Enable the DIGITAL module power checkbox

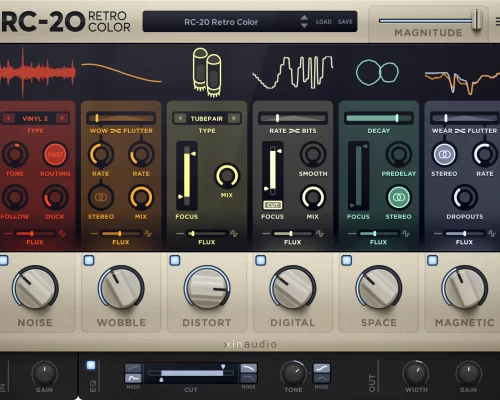click(261, 260)
